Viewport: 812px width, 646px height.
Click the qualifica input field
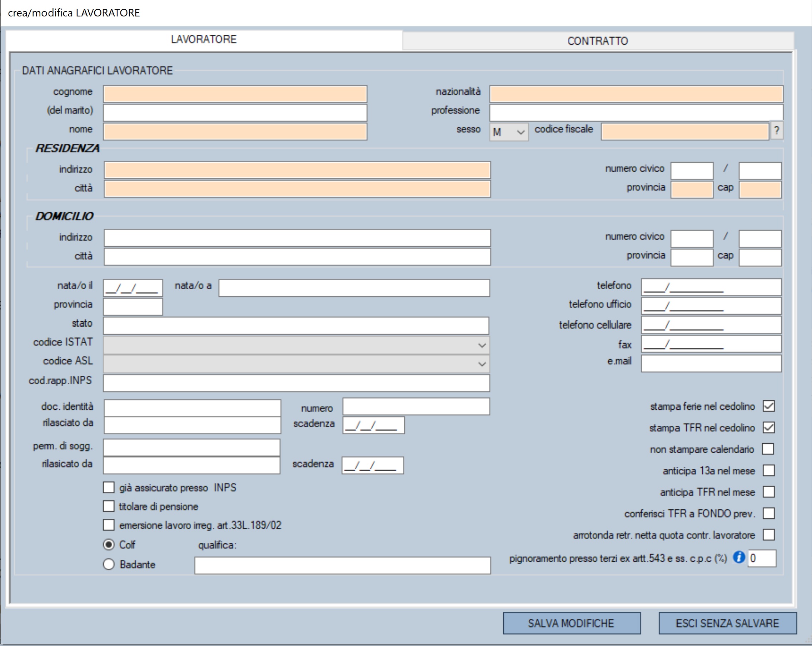(342, 565)
